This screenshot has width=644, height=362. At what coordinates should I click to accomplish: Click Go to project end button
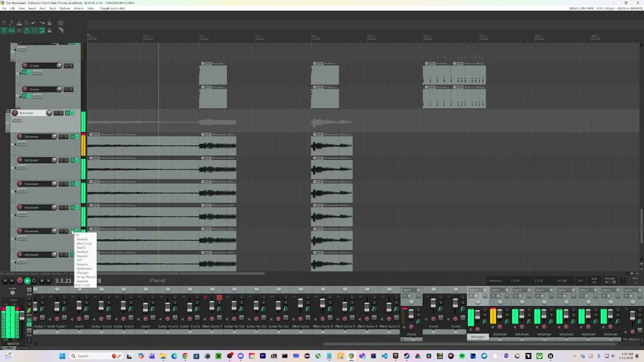coord(12,281)
